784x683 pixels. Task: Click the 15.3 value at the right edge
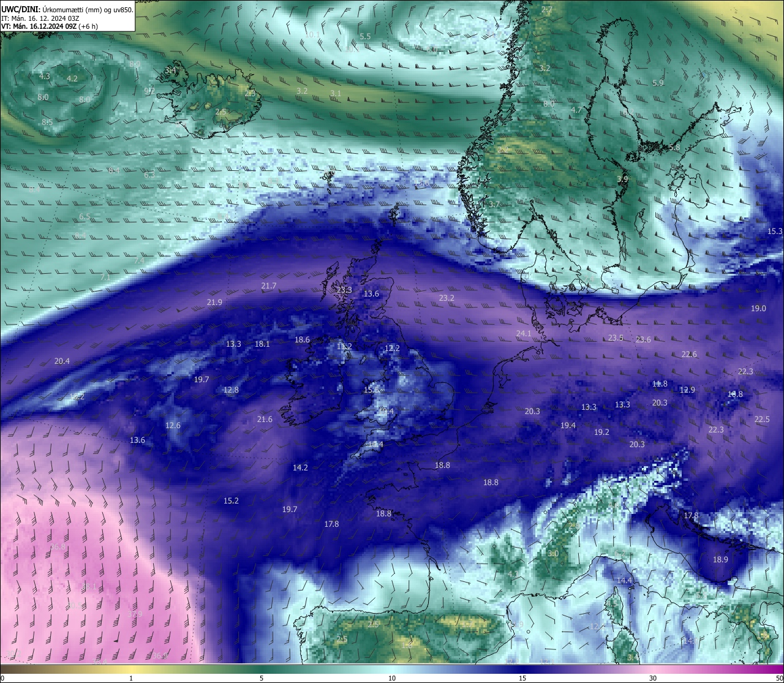coord(775,232)
